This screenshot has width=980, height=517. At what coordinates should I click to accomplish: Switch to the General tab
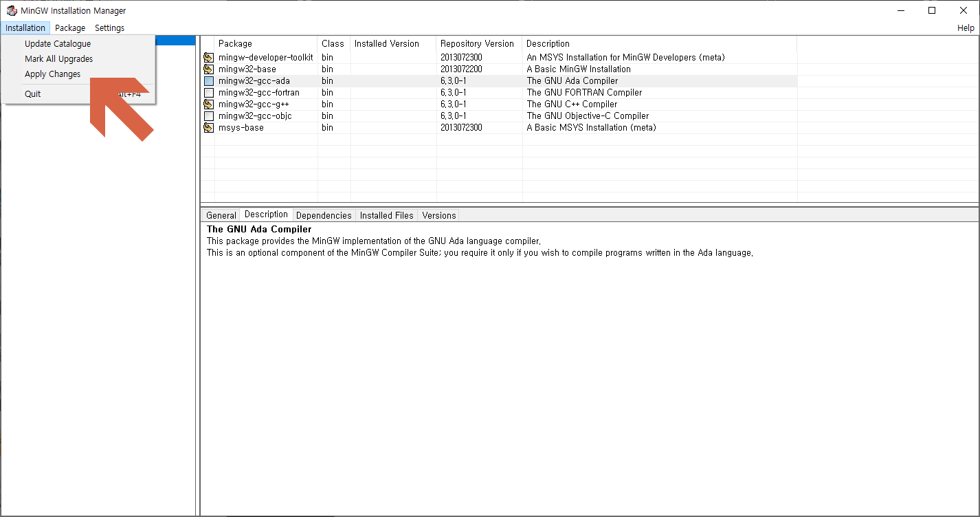point(221,215)
